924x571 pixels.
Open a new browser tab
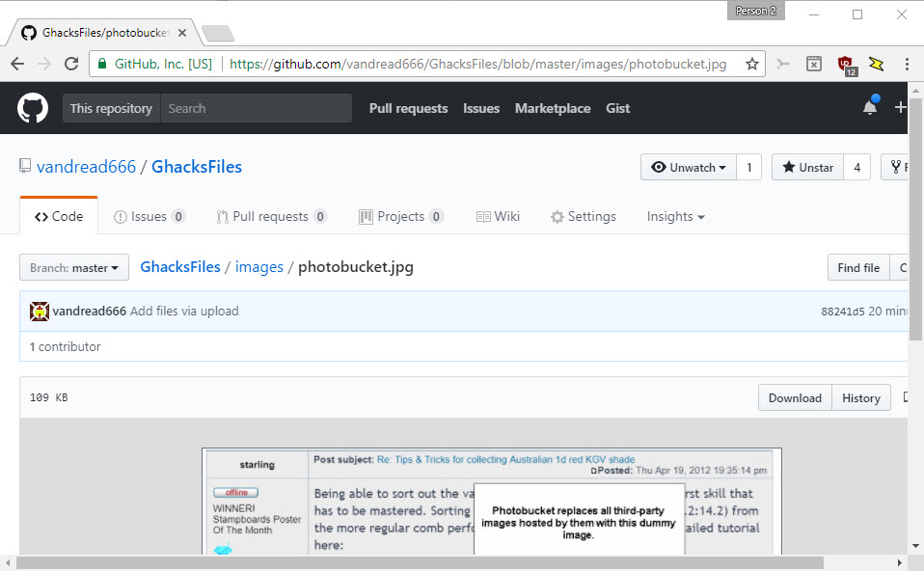(218, 34)
